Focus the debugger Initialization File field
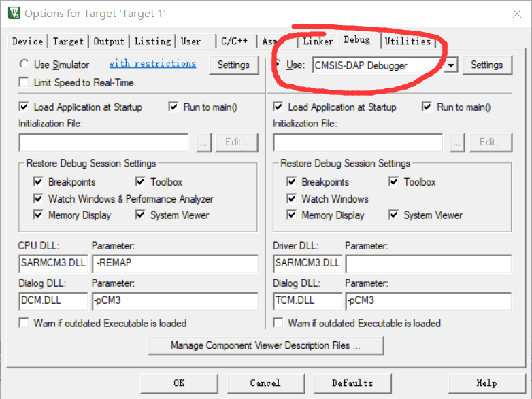The width and height of the screenshot is (532, 399). coord(358,142)
